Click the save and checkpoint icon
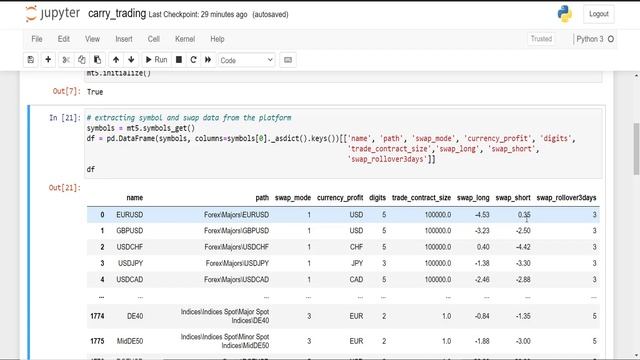This screenshot has width=640, height=360. click(x=31, y=60)
